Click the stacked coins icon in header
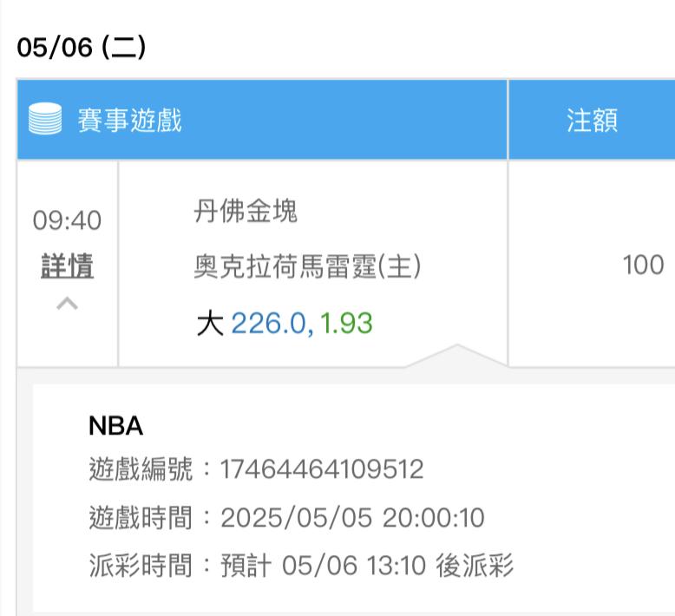The image size is (675, 616). [45, 120]
